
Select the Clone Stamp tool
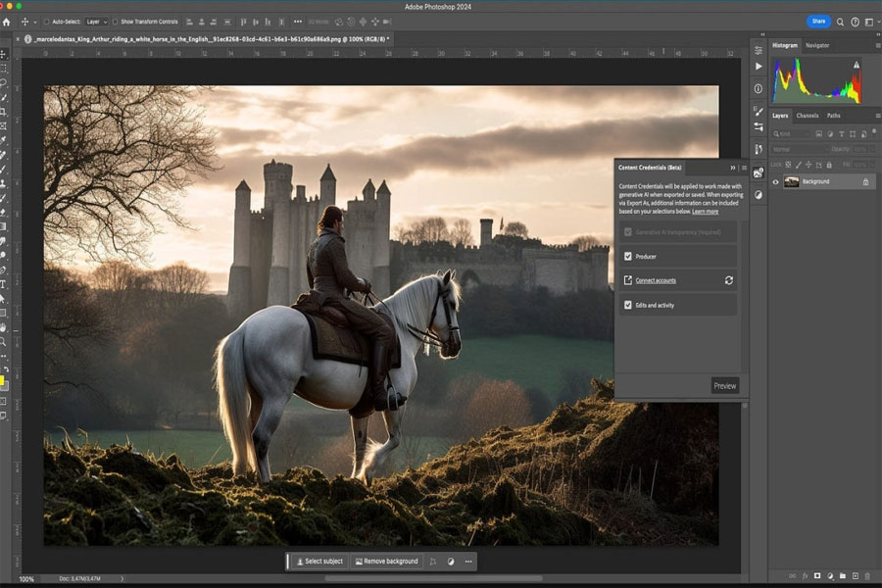point(3,183)
